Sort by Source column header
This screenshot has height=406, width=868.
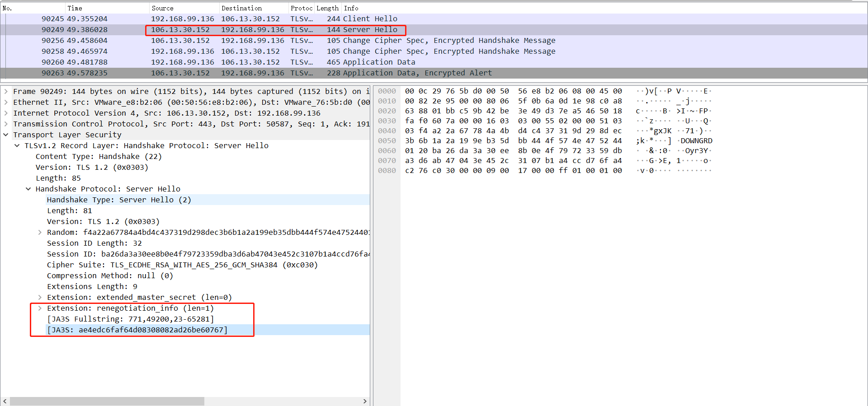coord(163,8)
